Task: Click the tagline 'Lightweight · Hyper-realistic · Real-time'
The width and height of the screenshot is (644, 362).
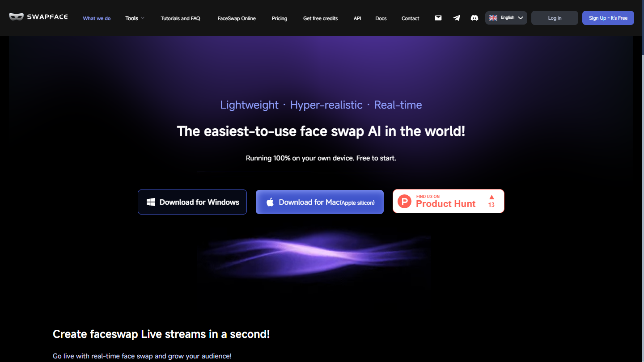Action: tap(321, 105)
